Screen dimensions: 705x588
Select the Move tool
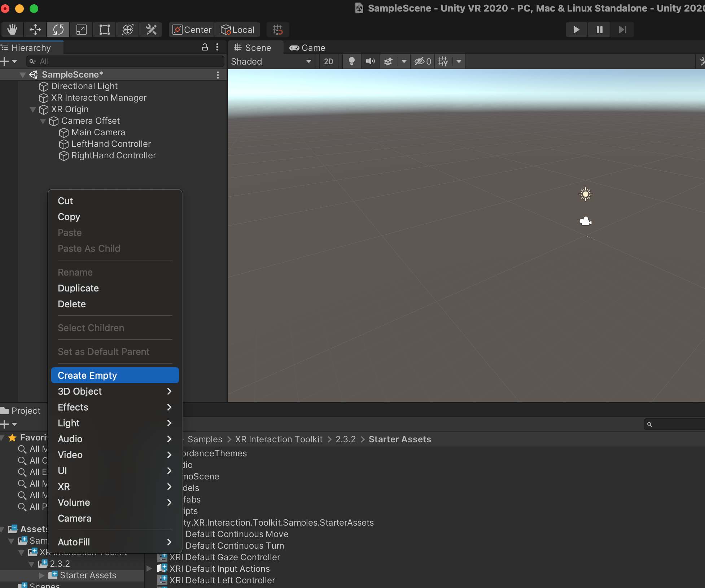click(35, 30)
